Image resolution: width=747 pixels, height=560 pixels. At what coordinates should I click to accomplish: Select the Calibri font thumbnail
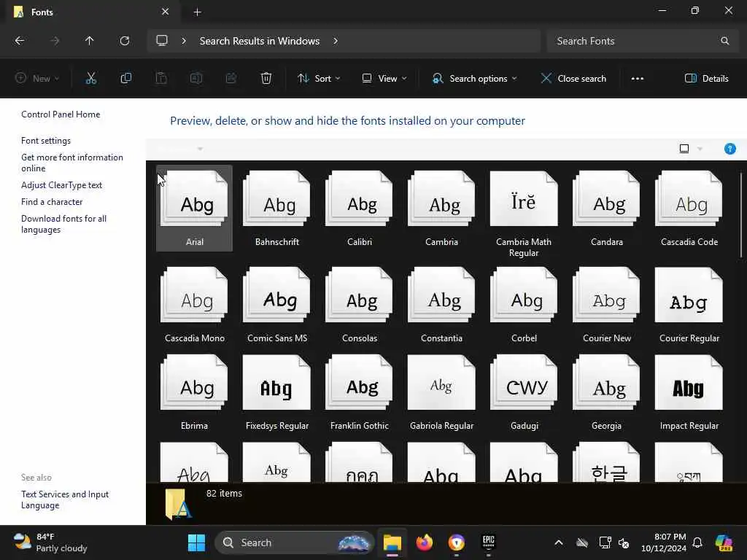click(x=359, y=208)
